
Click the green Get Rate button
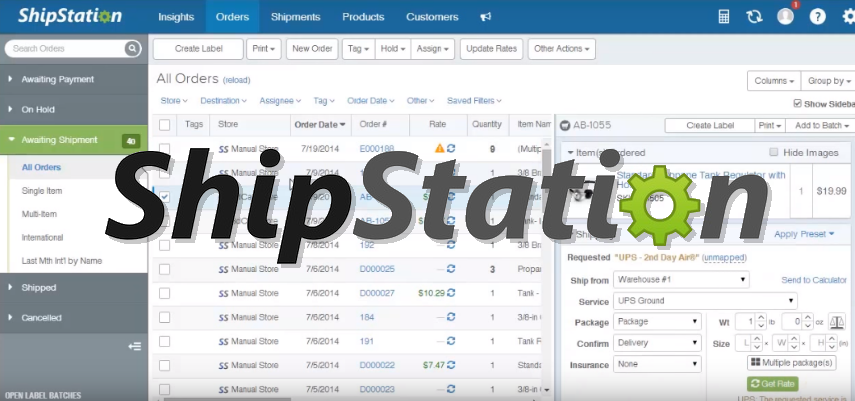tap(773, 384)
